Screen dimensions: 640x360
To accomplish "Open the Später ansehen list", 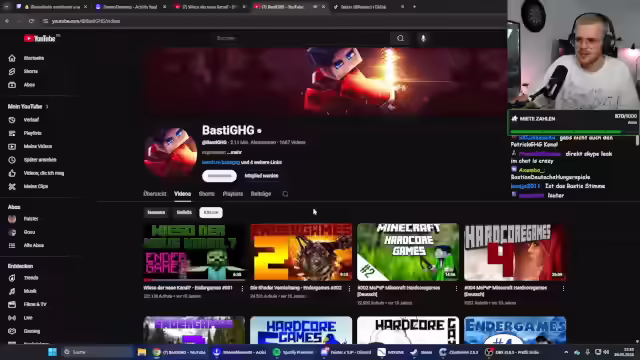I will [40, 160].
